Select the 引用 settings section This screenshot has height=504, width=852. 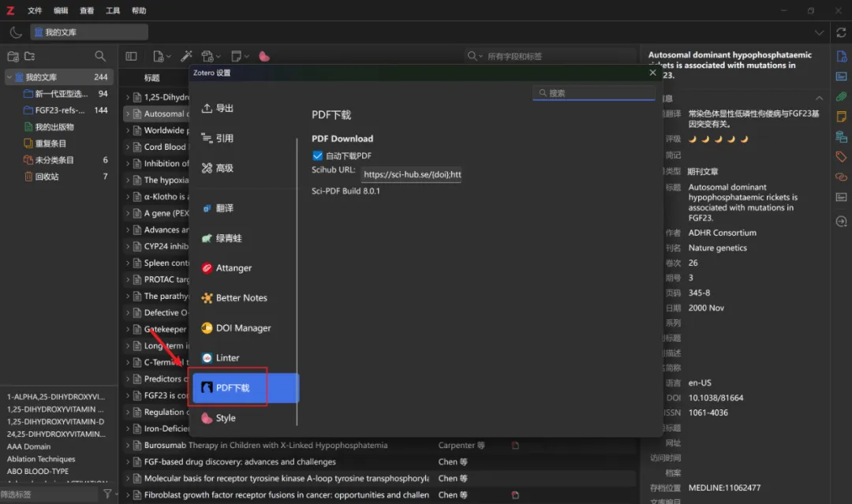point(245,138)
